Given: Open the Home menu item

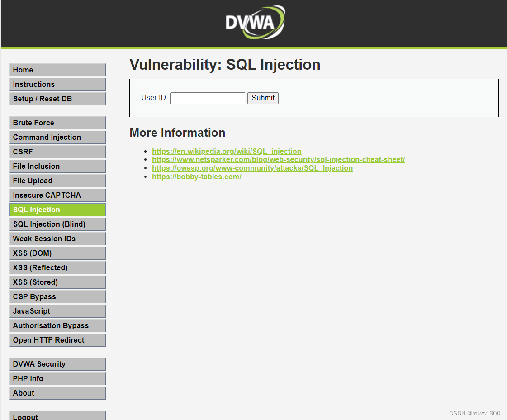Looking at the screenshot, I should (x=57, y=70).
